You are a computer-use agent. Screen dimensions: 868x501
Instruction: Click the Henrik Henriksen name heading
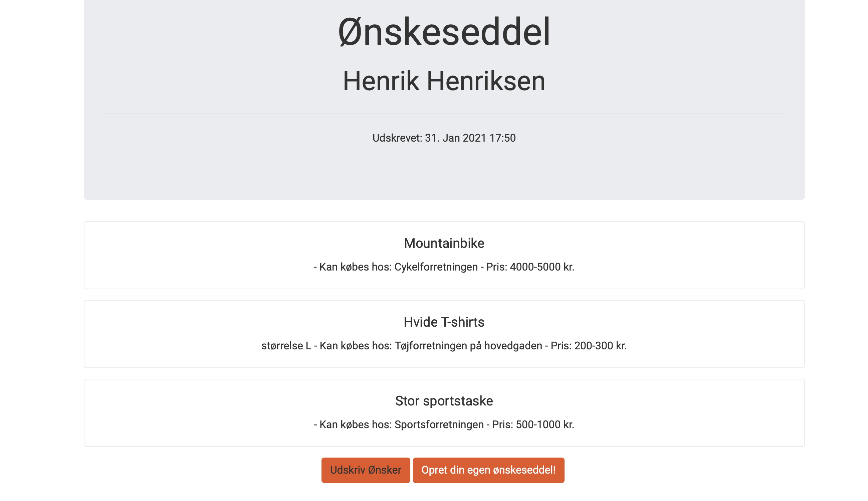click(444, 81)
